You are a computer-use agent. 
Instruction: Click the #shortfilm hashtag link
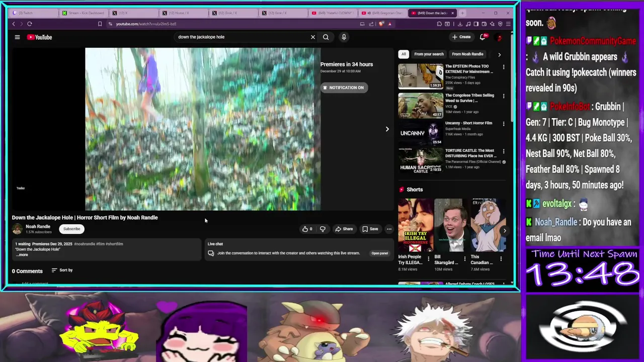114,244
